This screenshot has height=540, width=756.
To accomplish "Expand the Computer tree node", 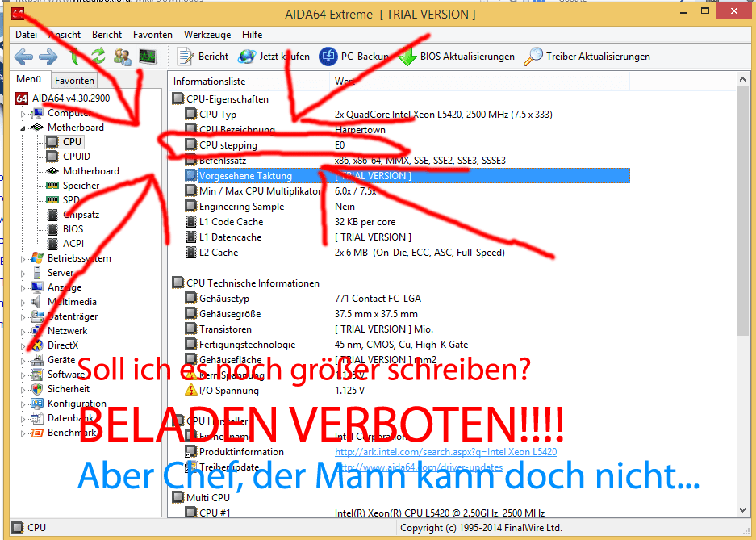I will [x=23, y=115].
